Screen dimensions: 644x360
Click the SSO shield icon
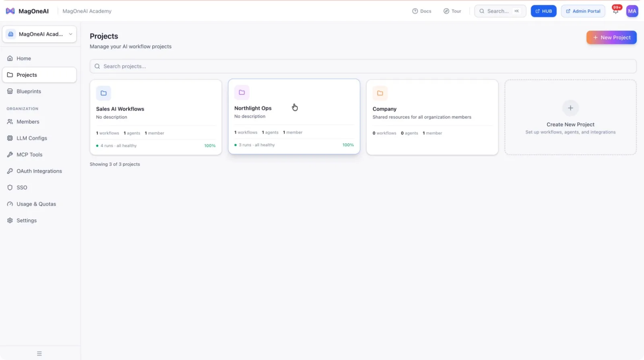[x=10, y=187]
